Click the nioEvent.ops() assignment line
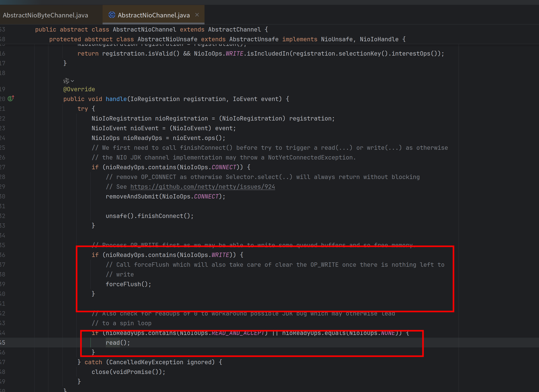The image size is (539, 392). tap(159, 138)
